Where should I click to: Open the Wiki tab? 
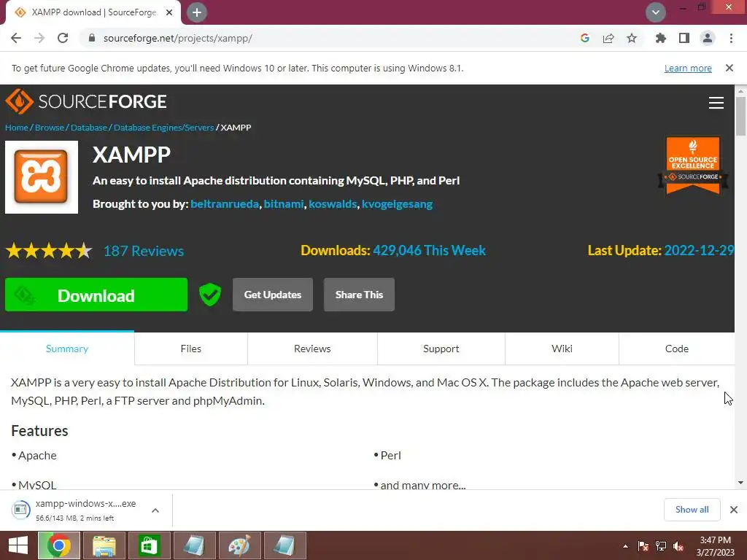[562, 349]
